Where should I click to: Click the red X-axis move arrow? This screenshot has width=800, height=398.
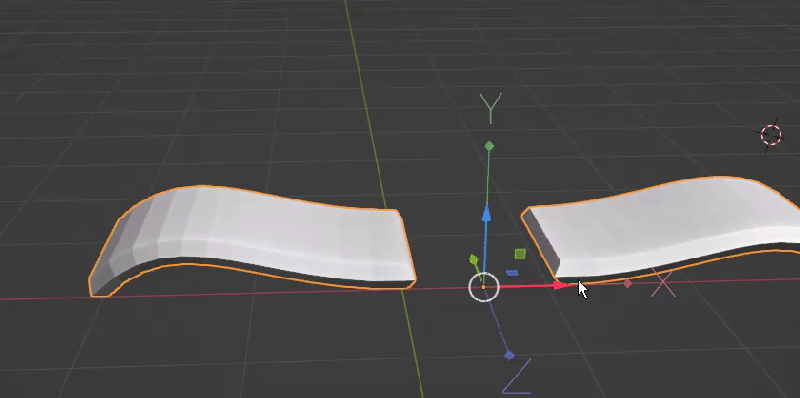coord(560,285)
